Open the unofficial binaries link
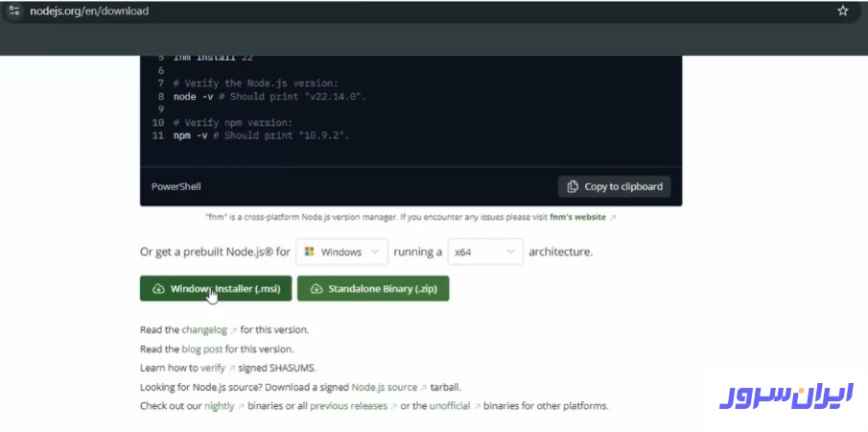Viewport: 868px width, 432px height. click(449, 406)
